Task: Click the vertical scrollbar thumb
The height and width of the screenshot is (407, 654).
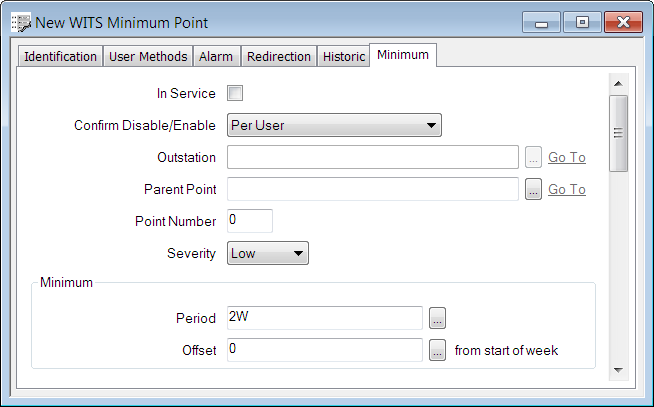Action: coord(618,133)
